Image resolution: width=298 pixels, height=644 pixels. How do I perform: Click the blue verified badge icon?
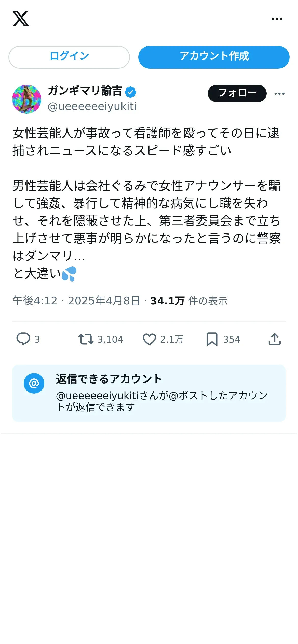pyautogui.click(x=131, y=92)
